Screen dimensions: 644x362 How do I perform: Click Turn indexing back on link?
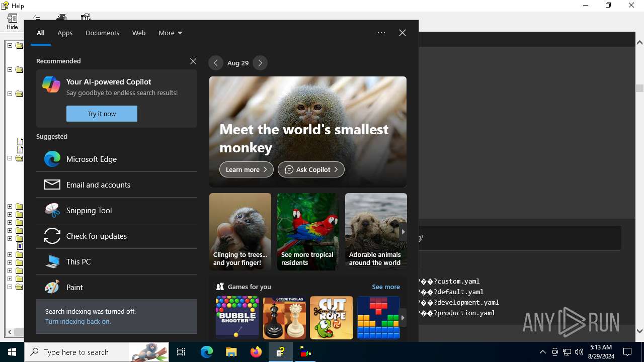[78, 321]
